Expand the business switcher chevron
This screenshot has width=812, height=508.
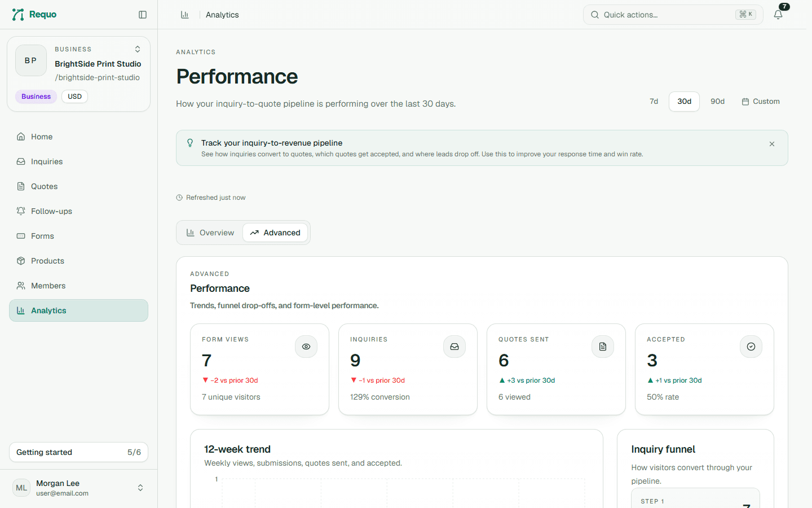tap(138, 49)
